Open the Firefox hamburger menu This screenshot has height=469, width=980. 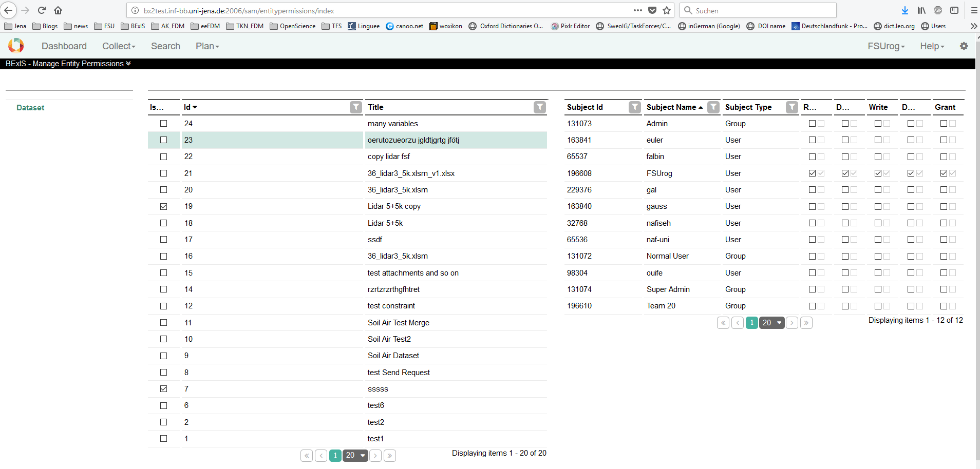pos(974,10)
